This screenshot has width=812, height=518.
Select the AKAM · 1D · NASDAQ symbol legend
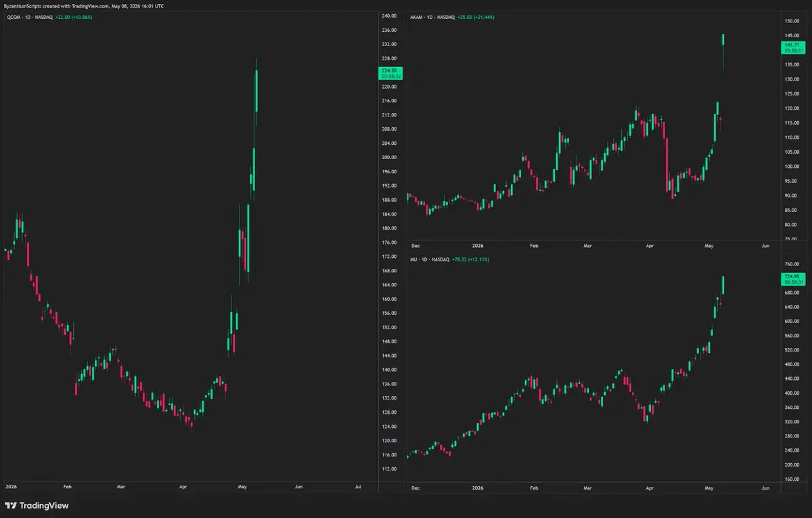(x=433, y=17)
